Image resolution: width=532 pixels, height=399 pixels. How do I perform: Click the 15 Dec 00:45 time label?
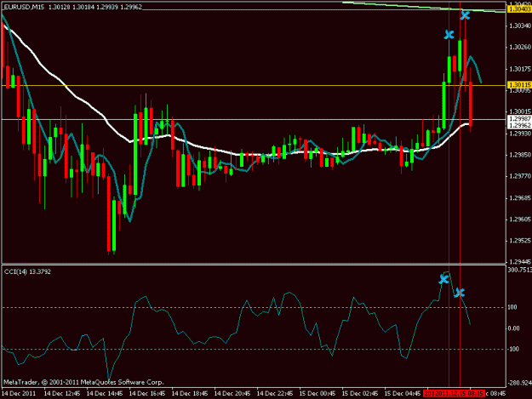tap(317, 394)
